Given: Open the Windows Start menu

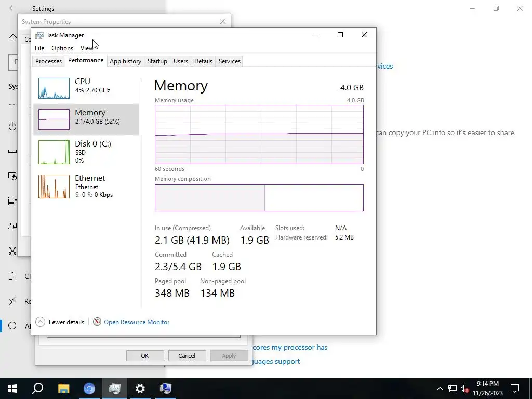Looking at the screenshot, I should (12, 389).
